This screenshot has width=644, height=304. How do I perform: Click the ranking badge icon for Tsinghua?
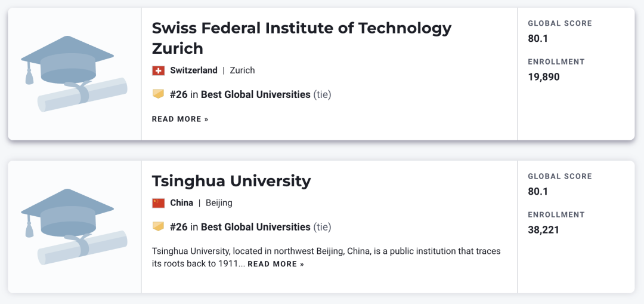tap(158, 227)
